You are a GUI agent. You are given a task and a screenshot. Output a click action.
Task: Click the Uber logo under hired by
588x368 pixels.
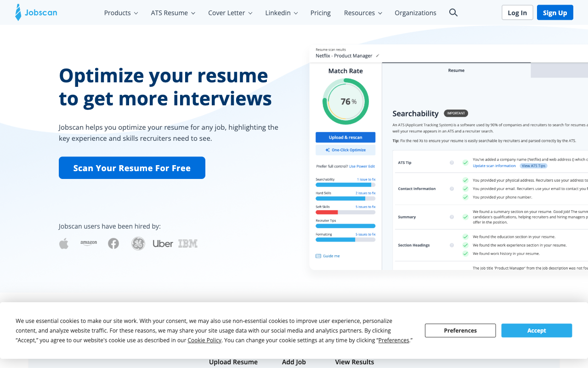163,243
